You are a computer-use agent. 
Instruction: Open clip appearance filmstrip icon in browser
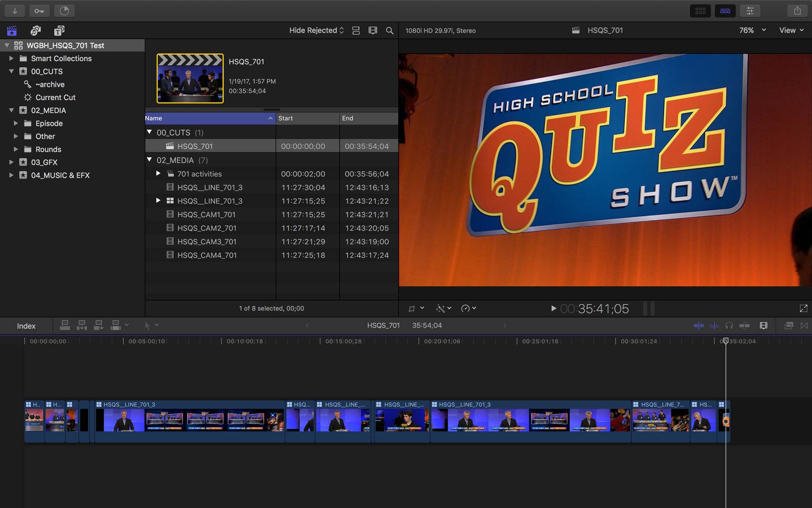click(x=373, y=31)
